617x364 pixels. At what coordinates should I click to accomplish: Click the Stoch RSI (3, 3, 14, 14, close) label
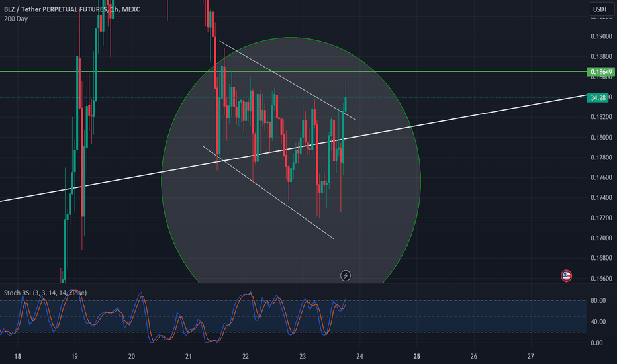[x=45, y=293]
